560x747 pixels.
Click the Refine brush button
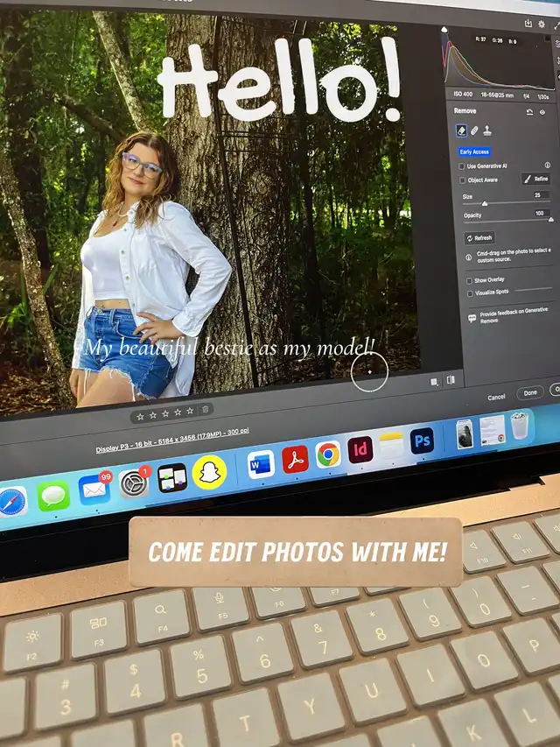coord(535,179)
